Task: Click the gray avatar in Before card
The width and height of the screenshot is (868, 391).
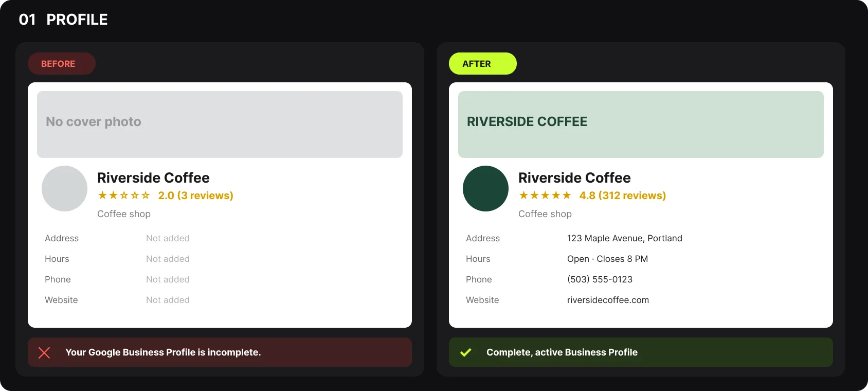Action: coord(64,188)
